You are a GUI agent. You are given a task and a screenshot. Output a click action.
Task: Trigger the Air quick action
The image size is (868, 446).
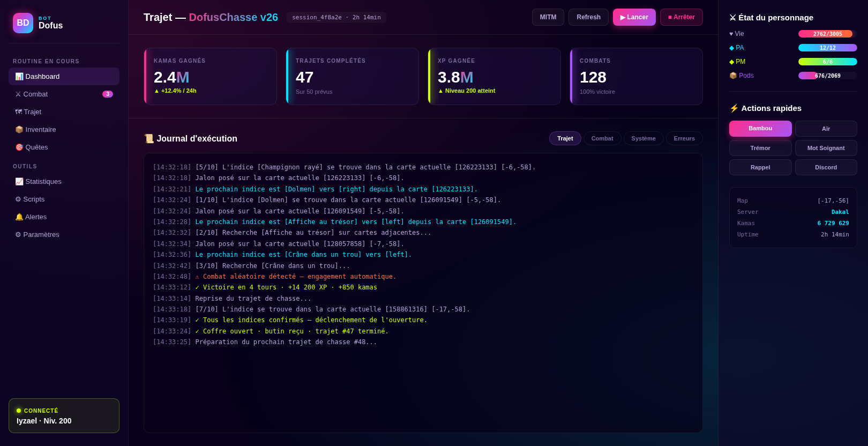tap(826, 129)
